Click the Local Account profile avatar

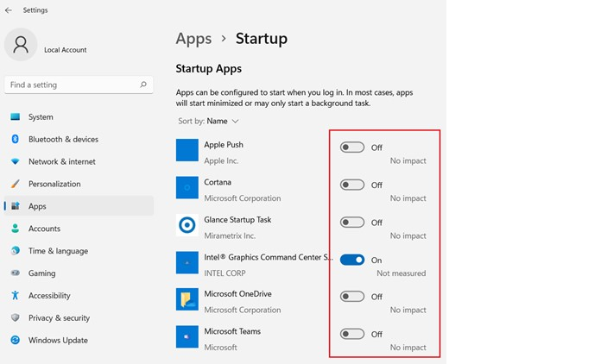click(x=21, y=47)
